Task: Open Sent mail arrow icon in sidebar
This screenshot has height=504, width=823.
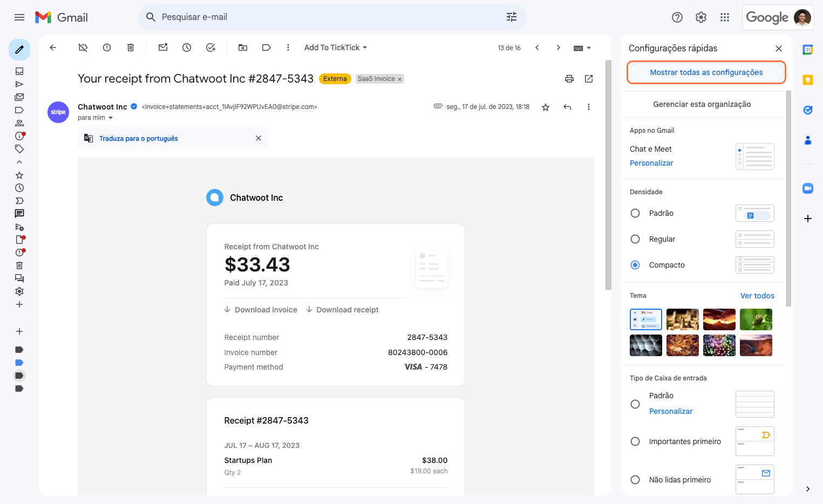Action: coord(19,84)
